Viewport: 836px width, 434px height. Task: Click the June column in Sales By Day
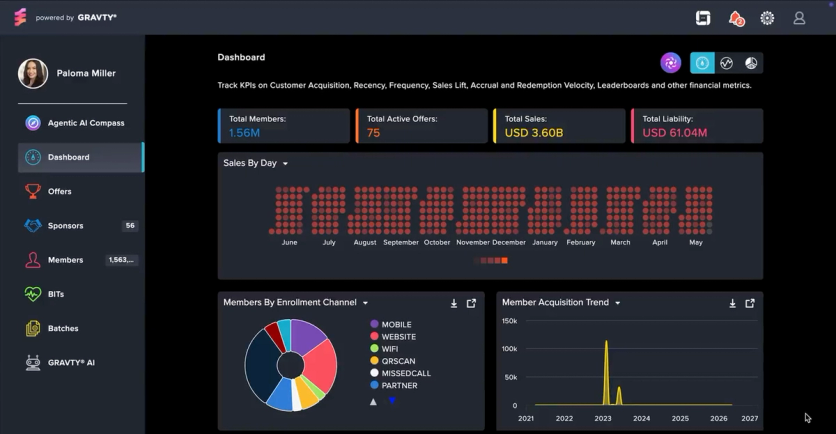tap(290, 210)
